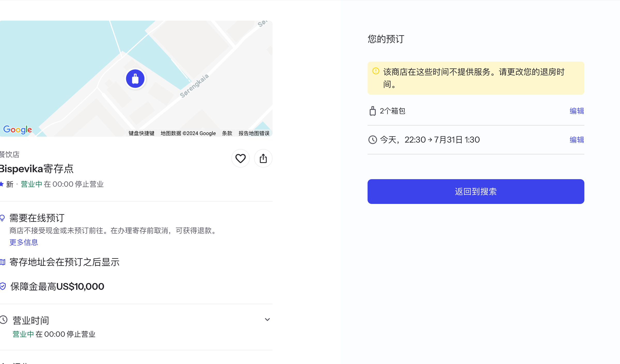620x364 pixels.
Task: Click the Google logo on the map
Action: point(17,130)
